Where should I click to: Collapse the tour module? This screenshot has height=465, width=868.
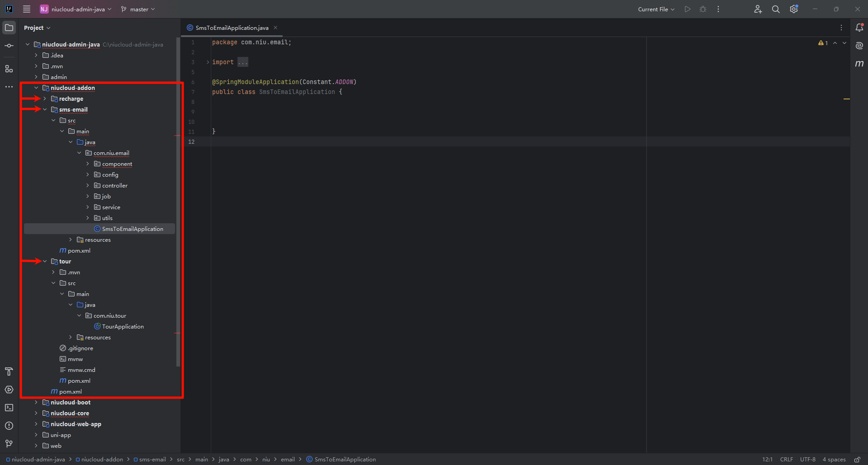[45, 261]
